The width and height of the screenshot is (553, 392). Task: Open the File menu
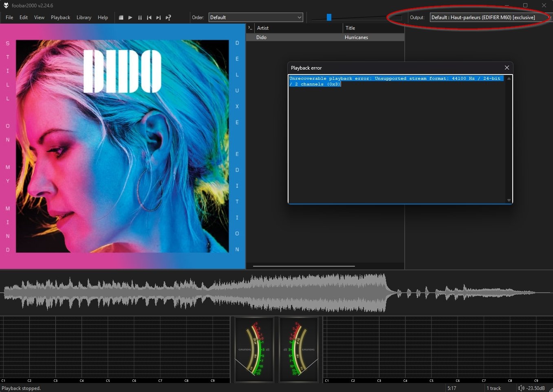pyautogui.click(x=9, y=18)
